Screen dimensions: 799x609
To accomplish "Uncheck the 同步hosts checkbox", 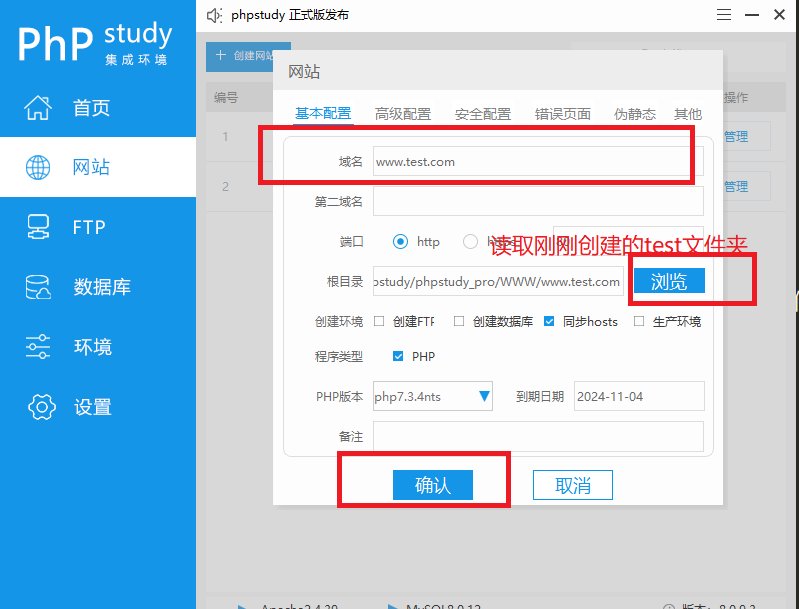I will [549, 321].
